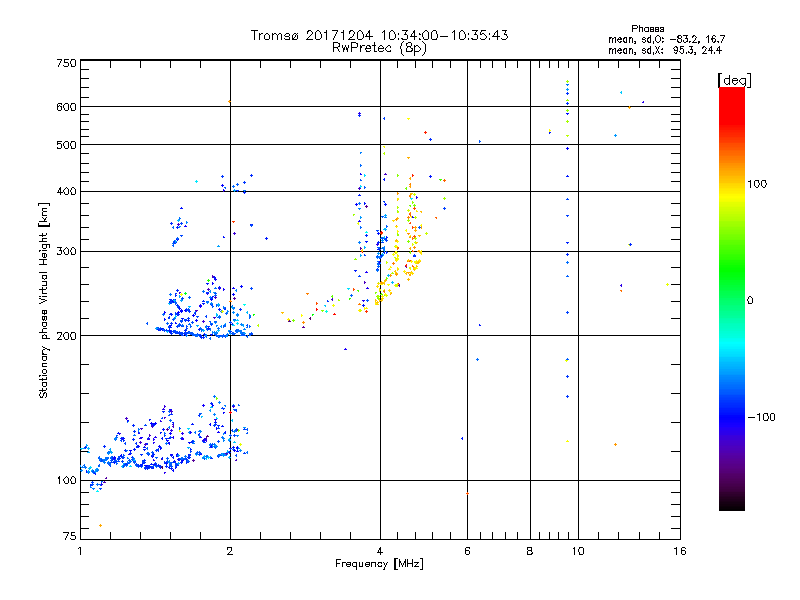The width and height of the screenshot is (800, 600).
Task: Click the y-axis tick label '400'
Action: pyautogui.click(x=66, y=192)
